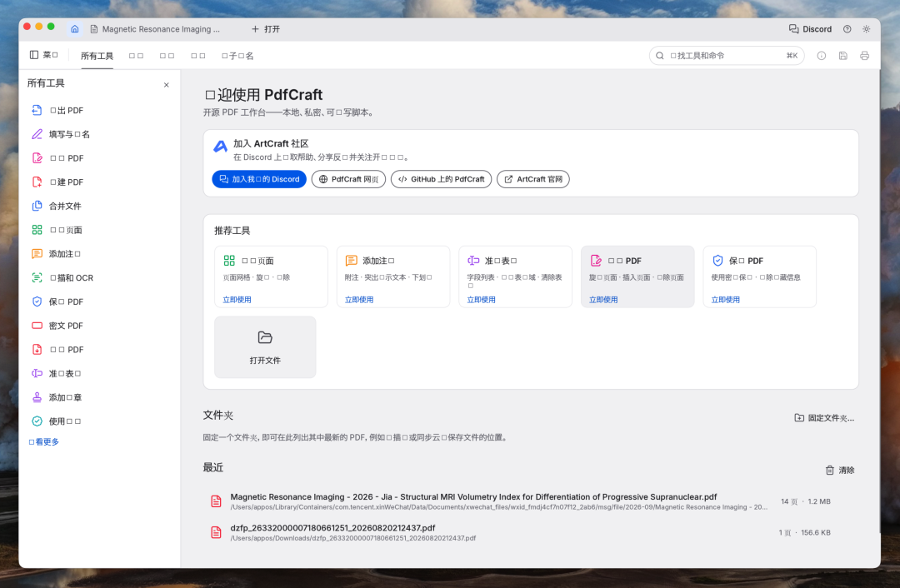Click the 打开文件 folder tile
Screen dimensions: 900x588
[265, 347]
